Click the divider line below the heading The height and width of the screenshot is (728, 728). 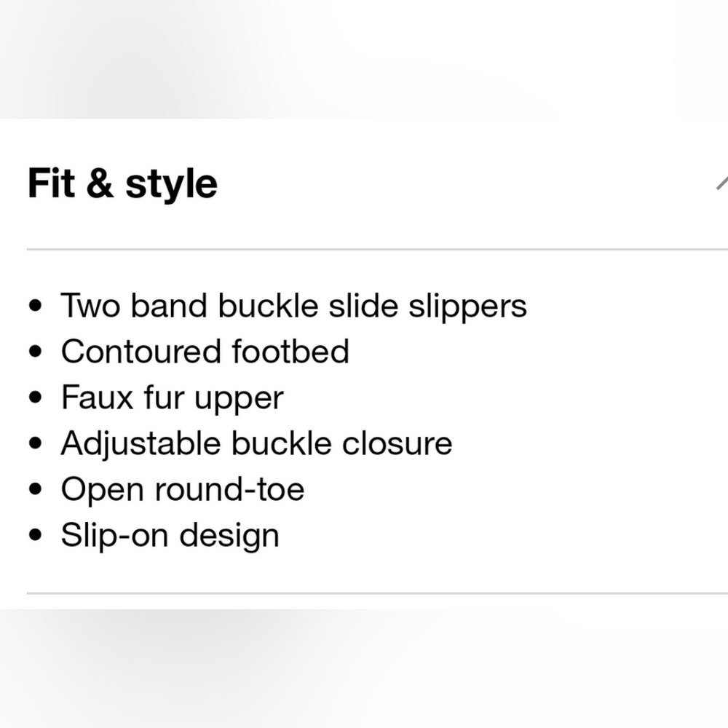(377, 249)
